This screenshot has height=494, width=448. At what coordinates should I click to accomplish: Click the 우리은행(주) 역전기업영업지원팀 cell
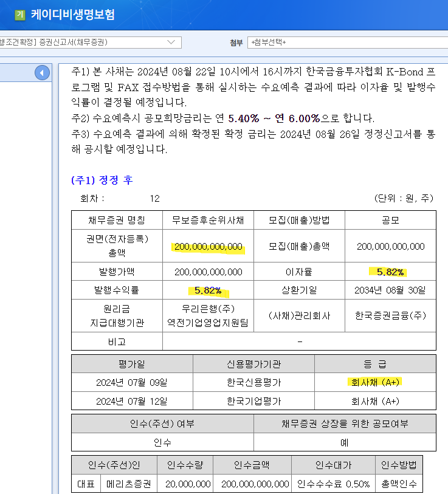(208, 316)
